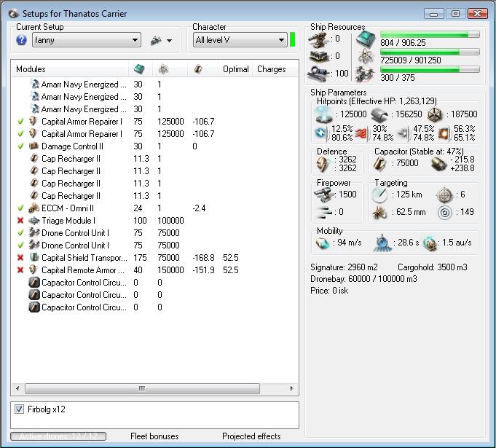Expand the arrow beside the ship icon
This screenshot has height=448, width=496.
(x=169, y=41)
